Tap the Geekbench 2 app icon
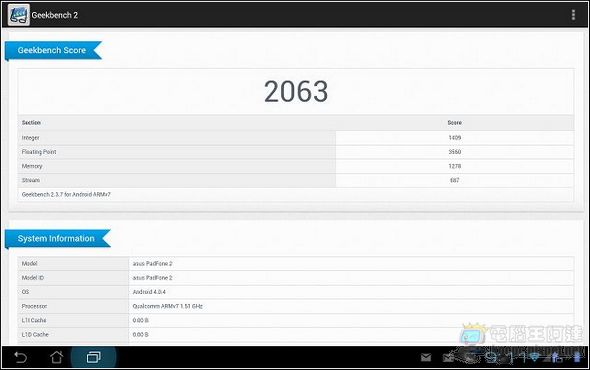 point(18,15)
